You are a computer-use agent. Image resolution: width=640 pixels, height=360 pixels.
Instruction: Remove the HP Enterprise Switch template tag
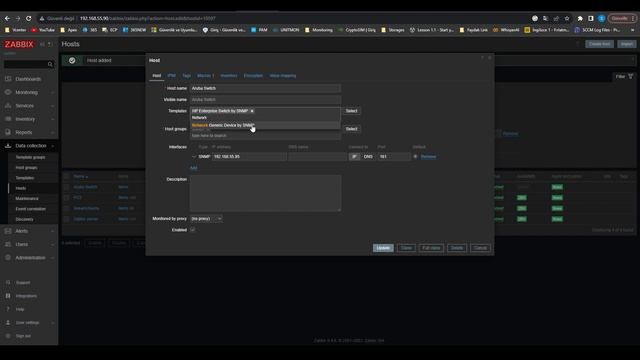point(252,111)
